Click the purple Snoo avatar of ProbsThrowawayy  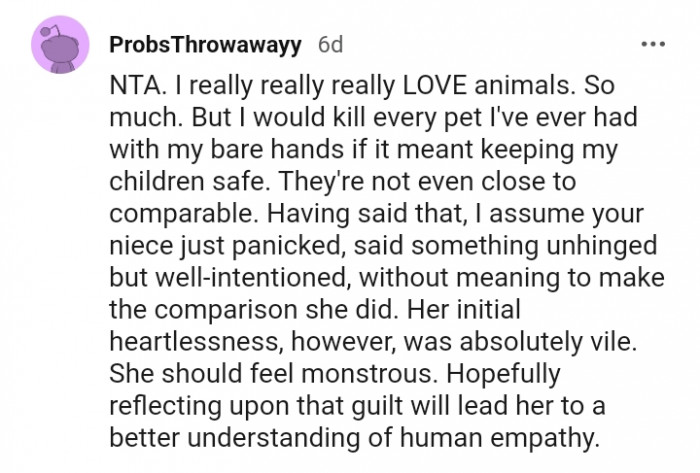60,44
